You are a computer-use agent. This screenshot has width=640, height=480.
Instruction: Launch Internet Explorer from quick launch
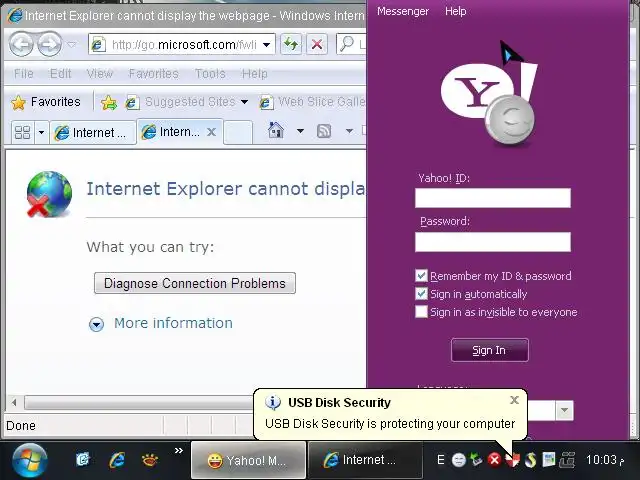click(117, 460)
